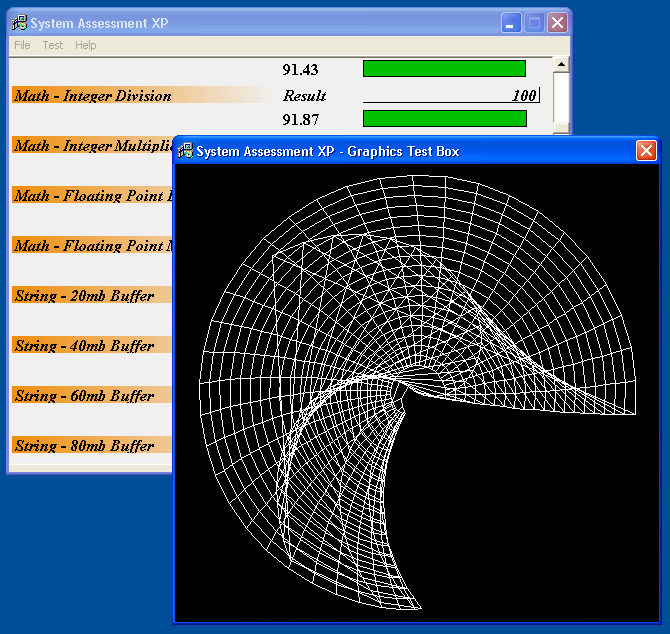Open the Help menu
Viewport: 670px width, 634px height.
coord(86,45)
